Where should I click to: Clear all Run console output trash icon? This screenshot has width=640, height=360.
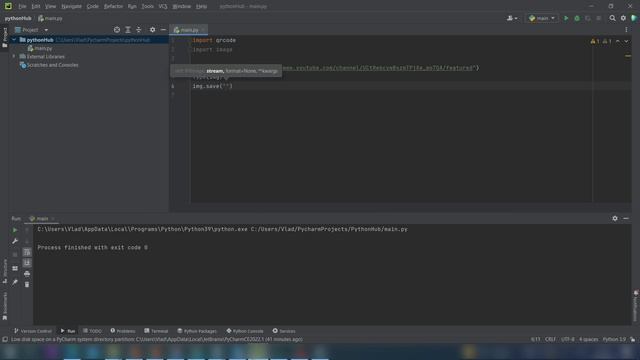(x=27, y=284)
